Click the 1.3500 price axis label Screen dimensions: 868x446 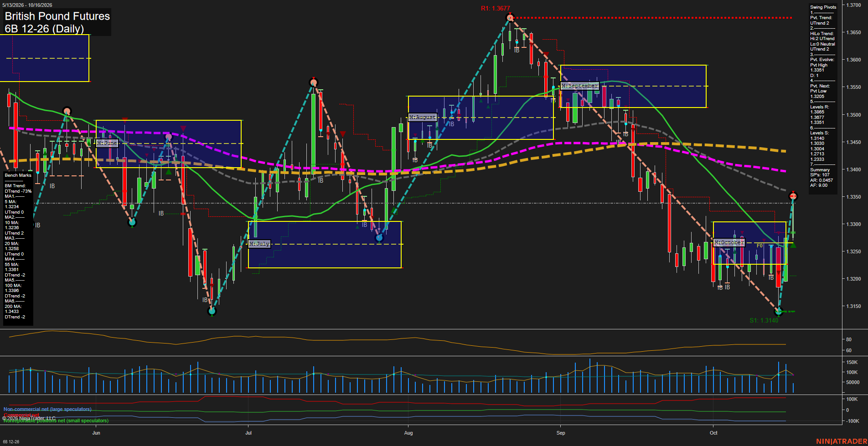tap(853, 115)
